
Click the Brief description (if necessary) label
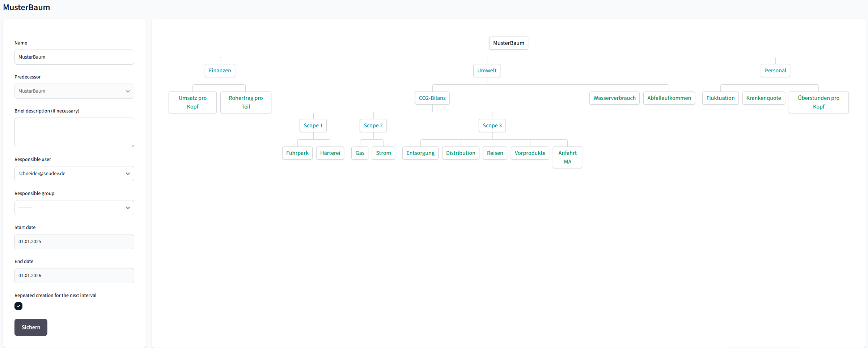tap(47, 111)
